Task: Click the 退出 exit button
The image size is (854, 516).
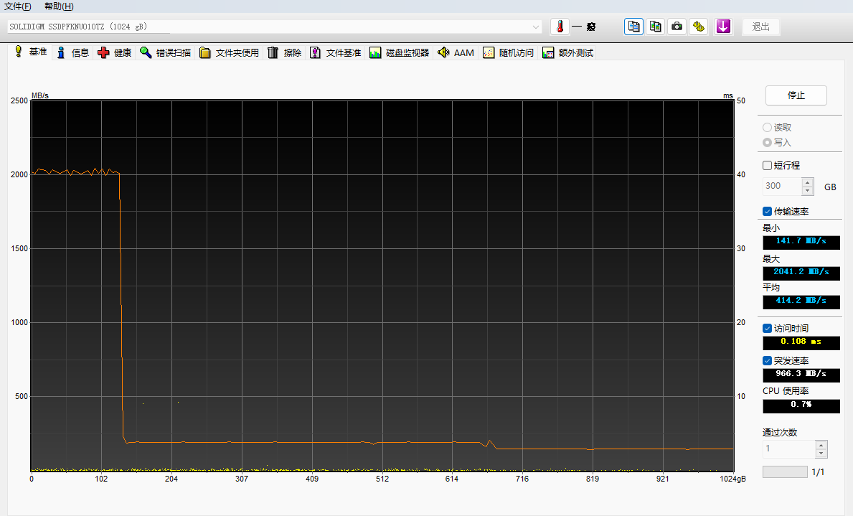Action: click(761, 27)
